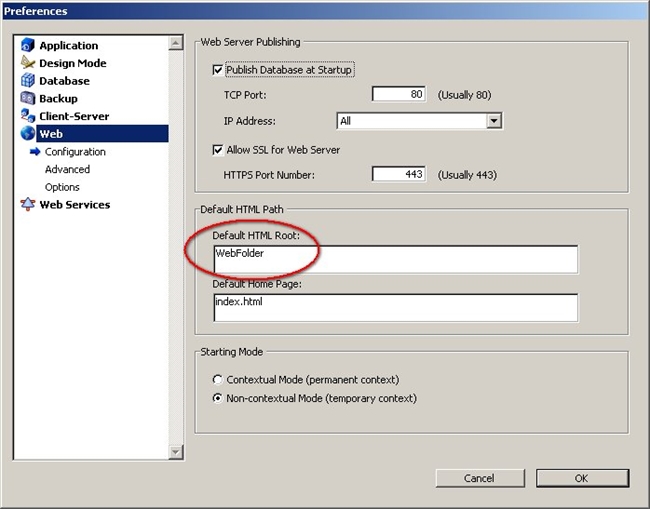
Task: Open the IP Address dropdown
Action: tap(493, 121)
